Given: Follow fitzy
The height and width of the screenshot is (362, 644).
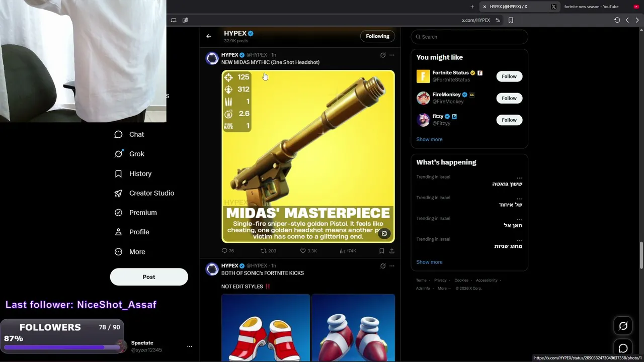Looking at the screenshot, I should [x=509, y=120].
